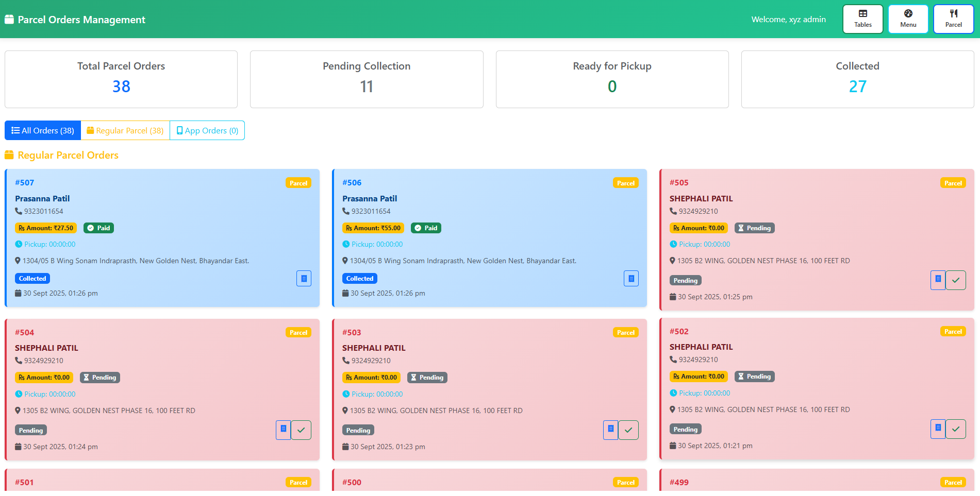Viewport: 980px width, 496px height.
Task: Click the Collected card counter at top right
Action: click(857, 79)
